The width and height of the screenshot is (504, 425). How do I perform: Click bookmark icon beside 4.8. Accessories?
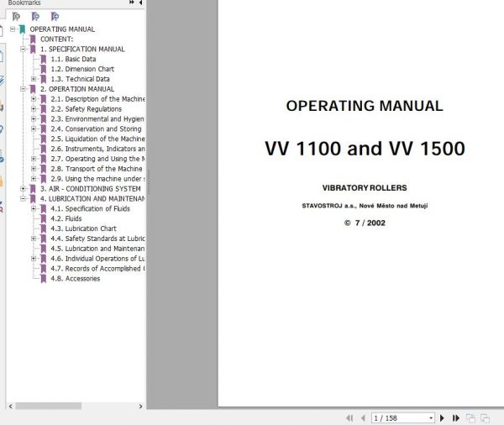coord(44,279)
